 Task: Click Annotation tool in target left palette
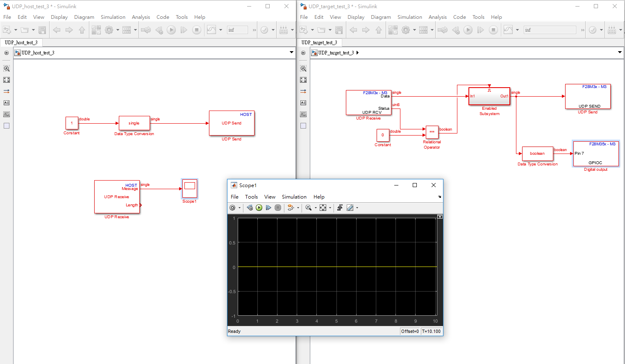[x=303, y=103]
